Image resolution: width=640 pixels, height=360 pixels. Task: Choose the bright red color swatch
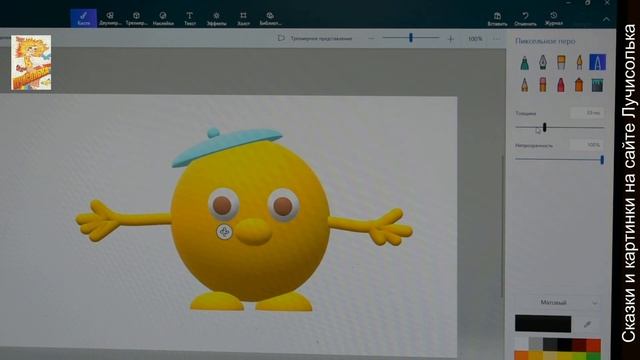[594, 344]
